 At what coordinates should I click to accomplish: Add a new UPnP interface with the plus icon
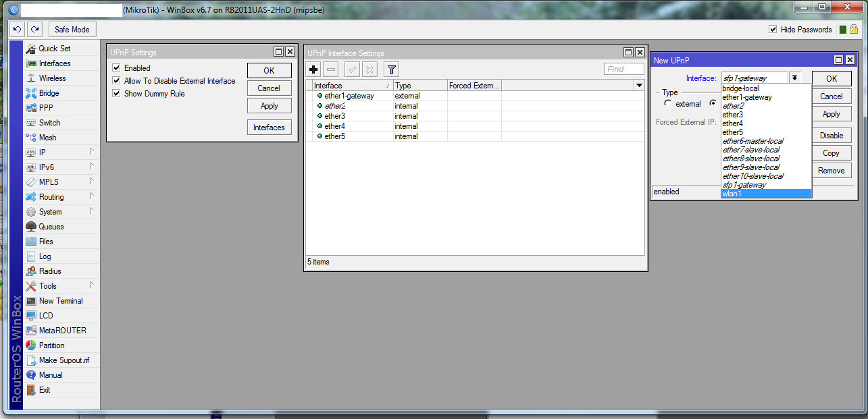[313, 69]
